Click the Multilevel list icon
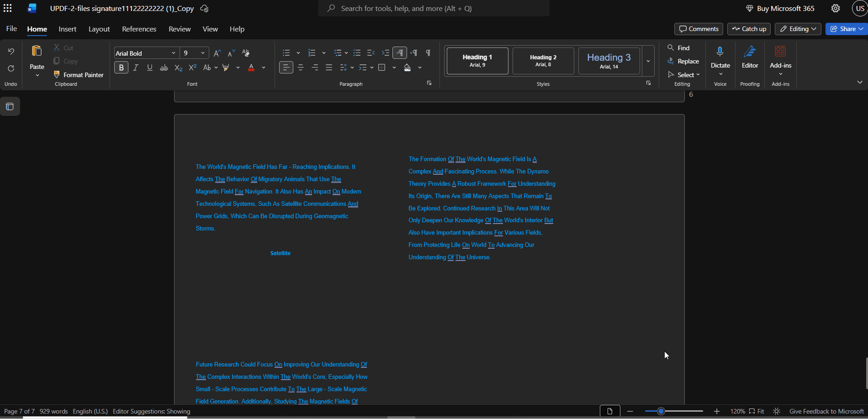The width and height of the screenshot is (868, 419). tap(338, 53)
